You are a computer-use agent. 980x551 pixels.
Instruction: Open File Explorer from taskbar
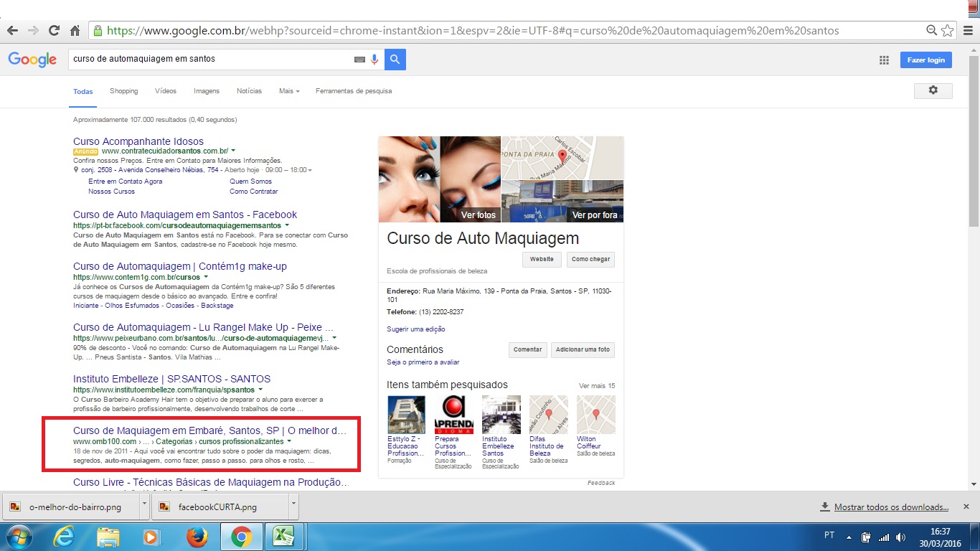(x=108, y=537)
